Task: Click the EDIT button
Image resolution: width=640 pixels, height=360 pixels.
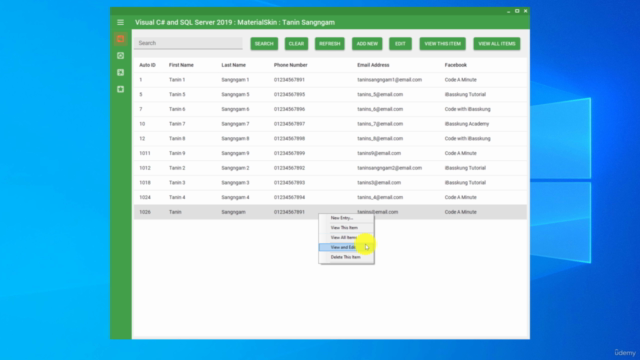Action: pyautogui.click(x=400, y=44)
